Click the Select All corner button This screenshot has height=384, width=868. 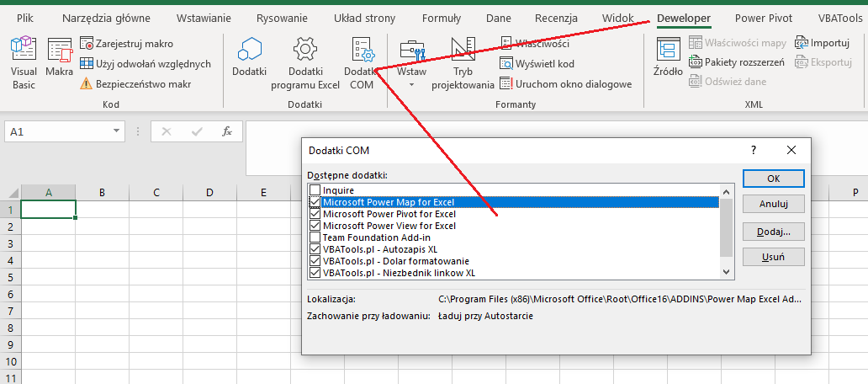click(x=10, y=193)
